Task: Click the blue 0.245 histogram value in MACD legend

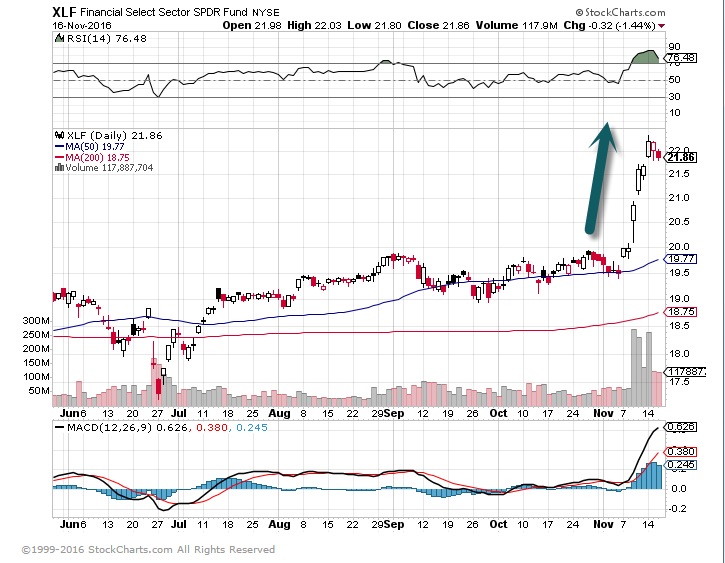Action: pos(252,428)
